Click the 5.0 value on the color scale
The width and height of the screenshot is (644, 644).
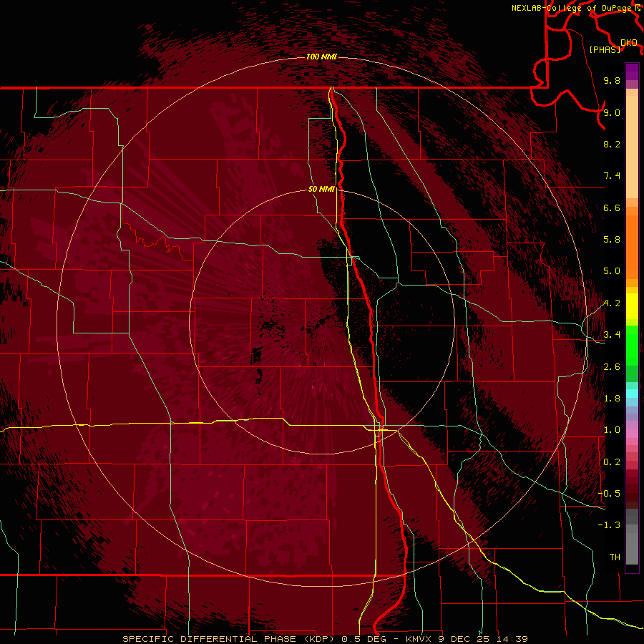tap(612, 271)
